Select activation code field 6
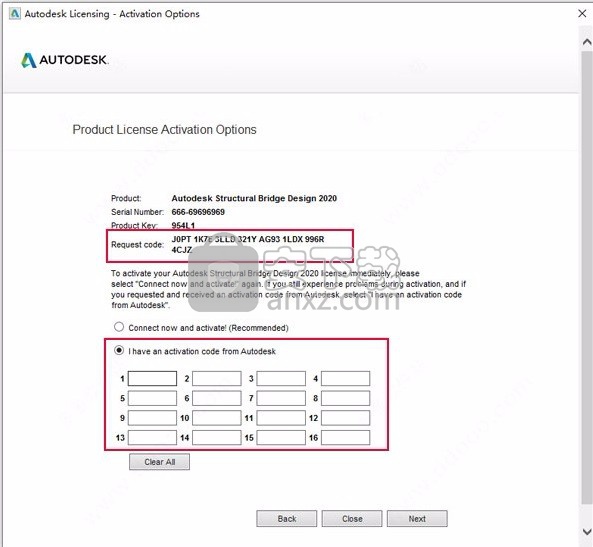Image resolution: width=593 pixels, height=547 pixels. pyautogui.click(x=217, y=398)
